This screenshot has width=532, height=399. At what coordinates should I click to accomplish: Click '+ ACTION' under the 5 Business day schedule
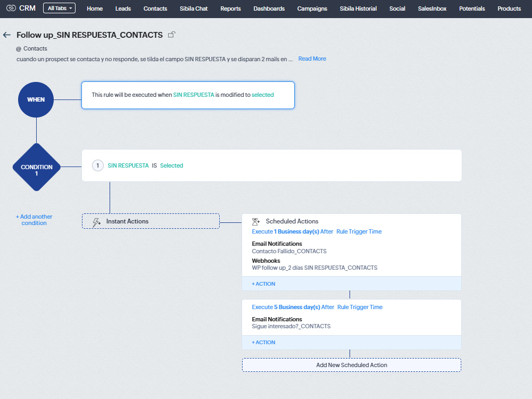point(264,343)
